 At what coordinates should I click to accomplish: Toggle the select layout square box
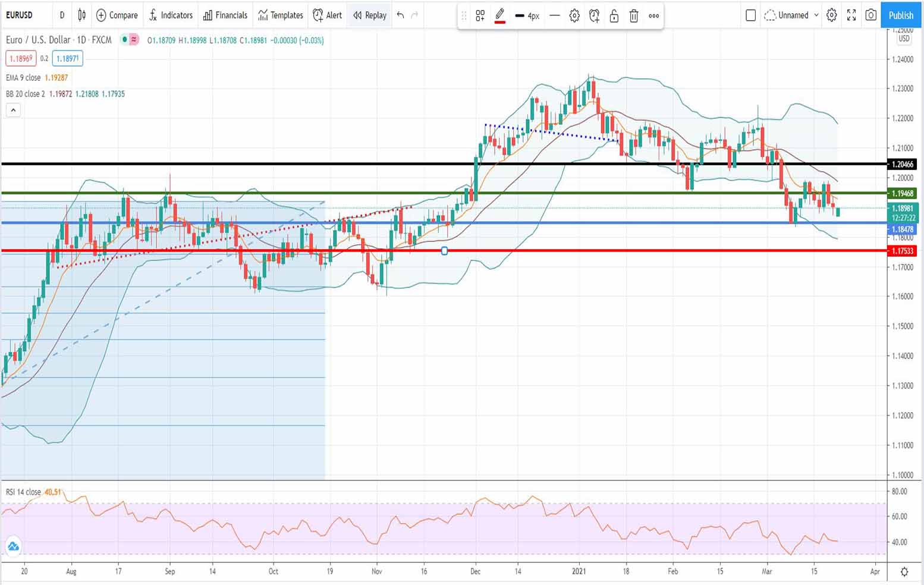750,15
